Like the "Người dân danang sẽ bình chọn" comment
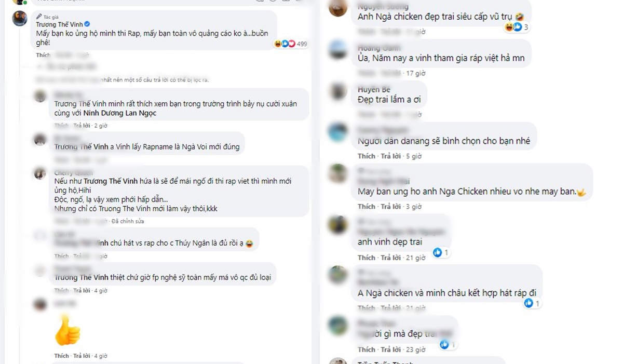Image resolution: width=623 pixels, height=364 pixels. (x=367, y=156)
